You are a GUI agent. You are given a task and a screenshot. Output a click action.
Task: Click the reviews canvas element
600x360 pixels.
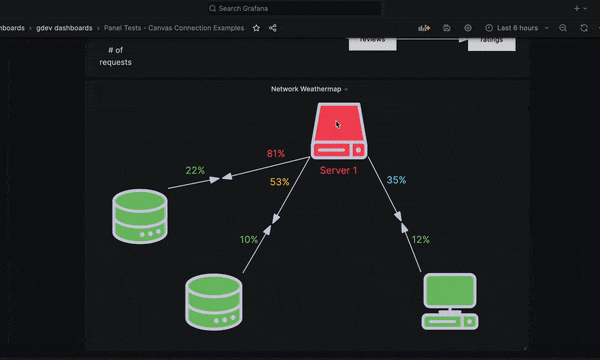point(373,43)
